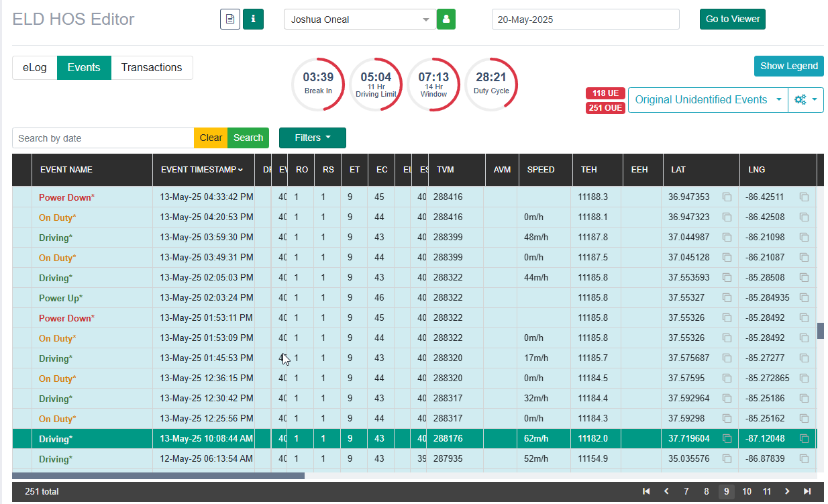
Task: Open the gears settings dropdown
Action: pos(806,99)
